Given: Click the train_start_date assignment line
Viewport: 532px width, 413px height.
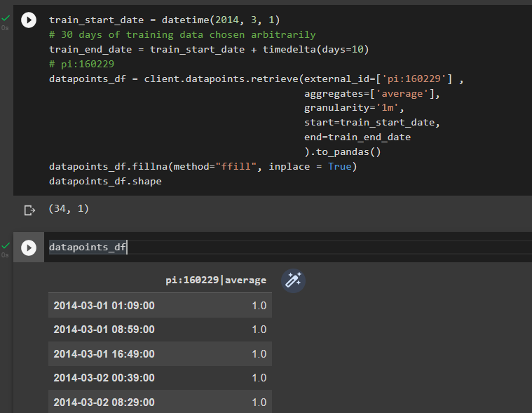Looking at the screenshot, I should click(x=165, y=20).
